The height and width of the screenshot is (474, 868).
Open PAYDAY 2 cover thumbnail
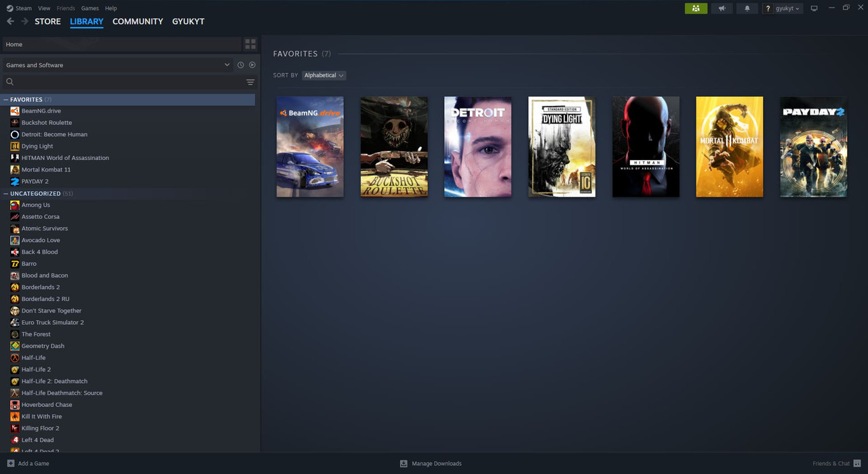coord(814,146)
